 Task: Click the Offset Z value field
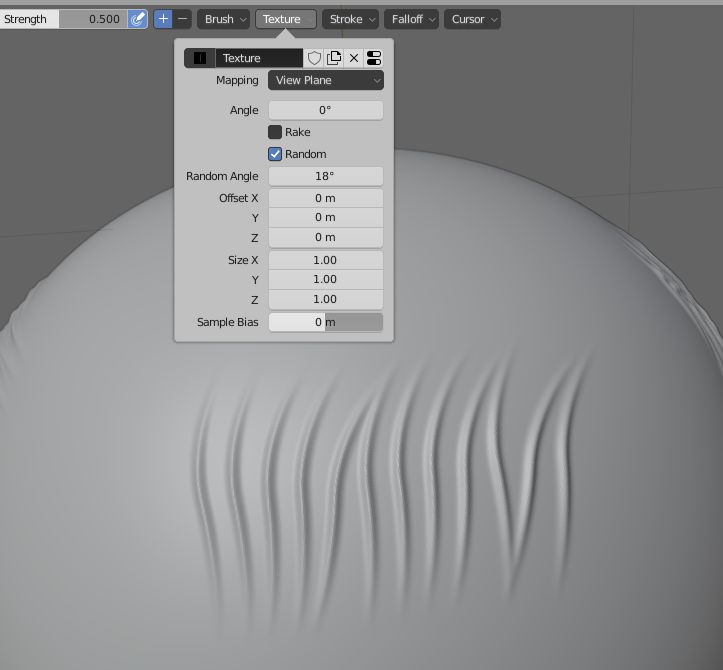pos(326,237)
